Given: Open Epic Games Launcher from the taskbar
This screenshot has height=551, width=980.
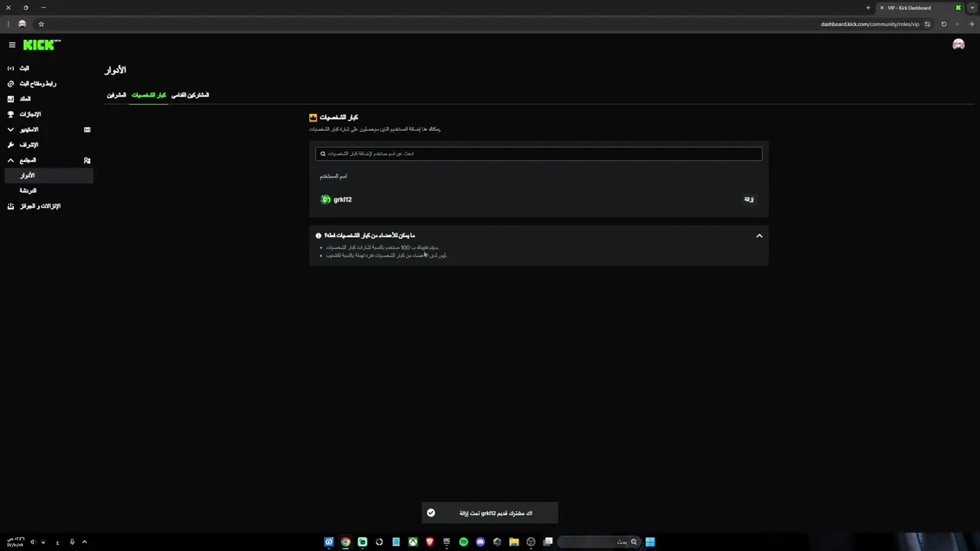Looking at the screenshot, I should click(446, 542).
